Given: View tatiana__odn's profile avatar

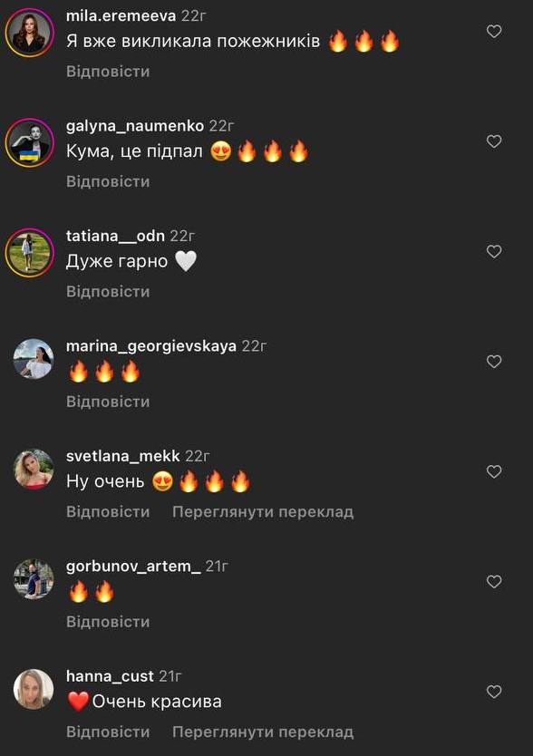Looking at the screenshot, I should [x=30, y=253].
